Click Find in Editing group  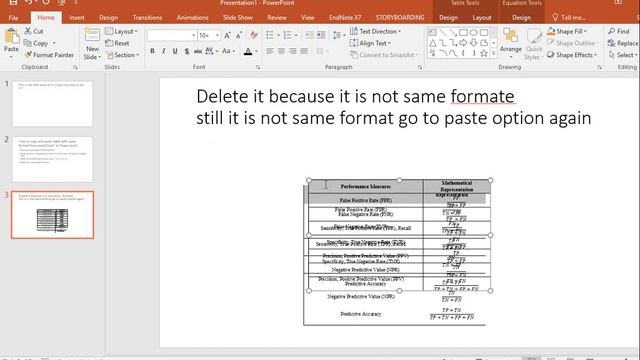click(x=618, y=31)
